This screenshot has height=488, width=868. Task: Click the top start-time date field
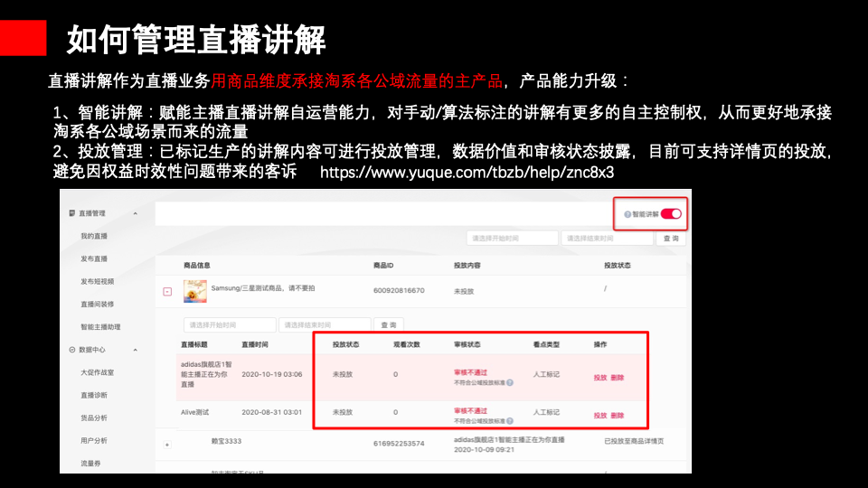pos(512,239)
